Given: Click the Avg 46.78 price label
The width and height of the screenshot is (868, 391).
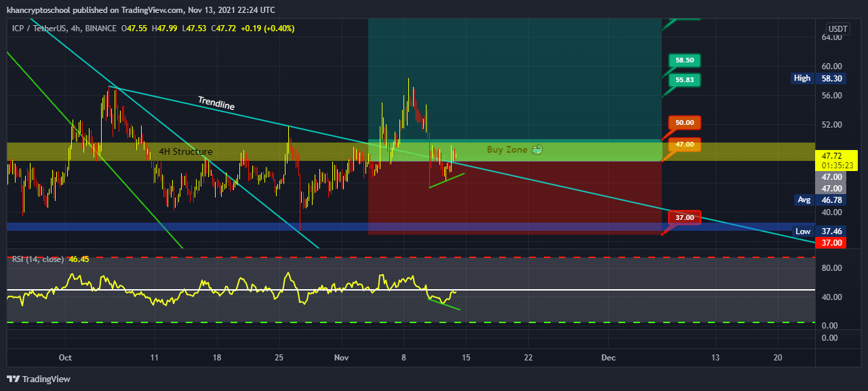Looking at the screenshot, I should [820, 200].
